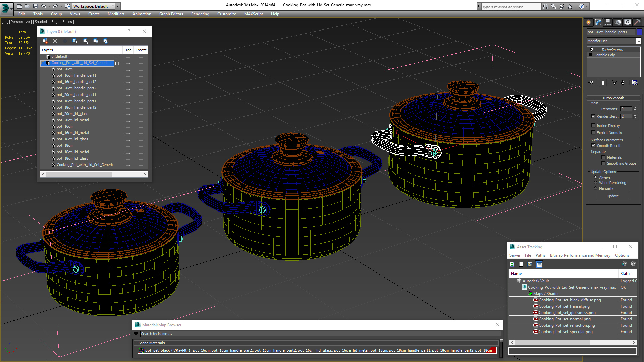
Task: Open Bitmap Performance and Memory menu
Action: pos(580,255)
